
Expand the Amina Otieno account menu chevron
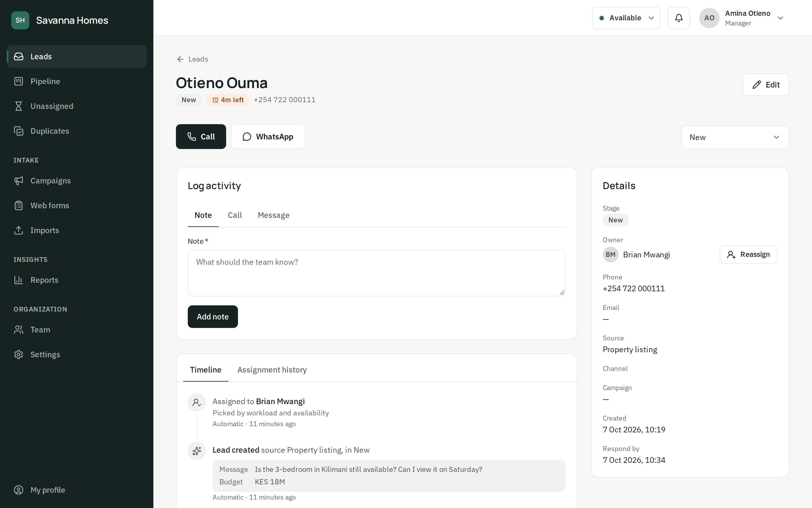tap(780, 18)
